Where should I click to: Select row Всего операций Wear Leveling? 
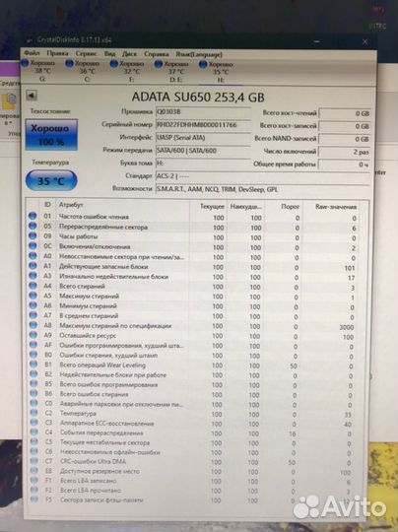point(193,366)
